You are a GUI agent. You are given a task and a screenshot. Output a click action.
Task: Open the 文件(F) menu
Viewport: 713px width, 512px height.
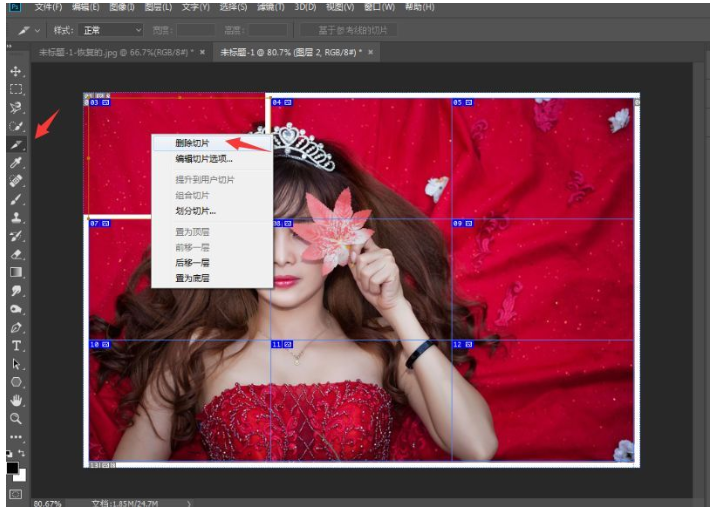49,7
